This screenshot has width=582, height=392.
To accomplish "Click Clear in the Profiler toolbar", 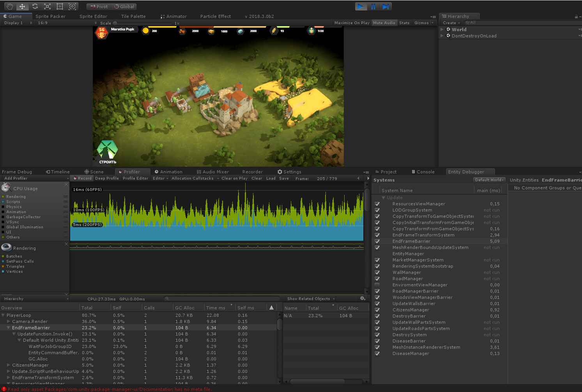I will coord(257,178).
